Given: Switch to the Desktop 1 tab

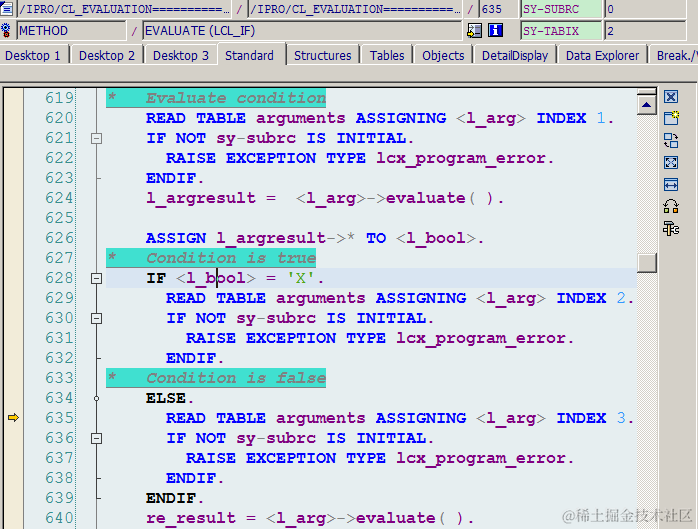Looking at the screenshot, I should coord(33,56).
